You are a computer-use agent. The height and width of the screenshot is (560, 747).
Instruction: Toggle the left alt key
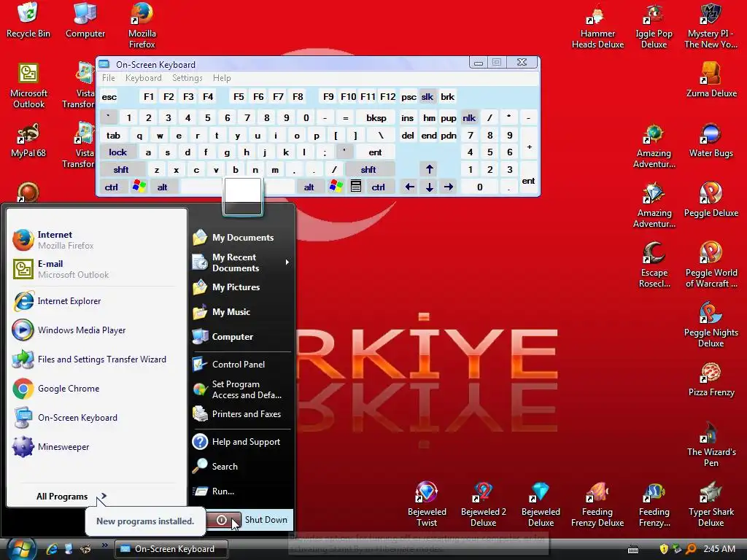163,187
